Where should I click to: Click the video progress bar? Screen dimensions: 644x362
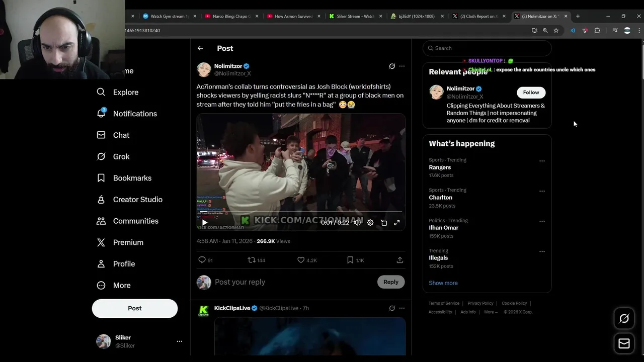[x=301, y=213]
